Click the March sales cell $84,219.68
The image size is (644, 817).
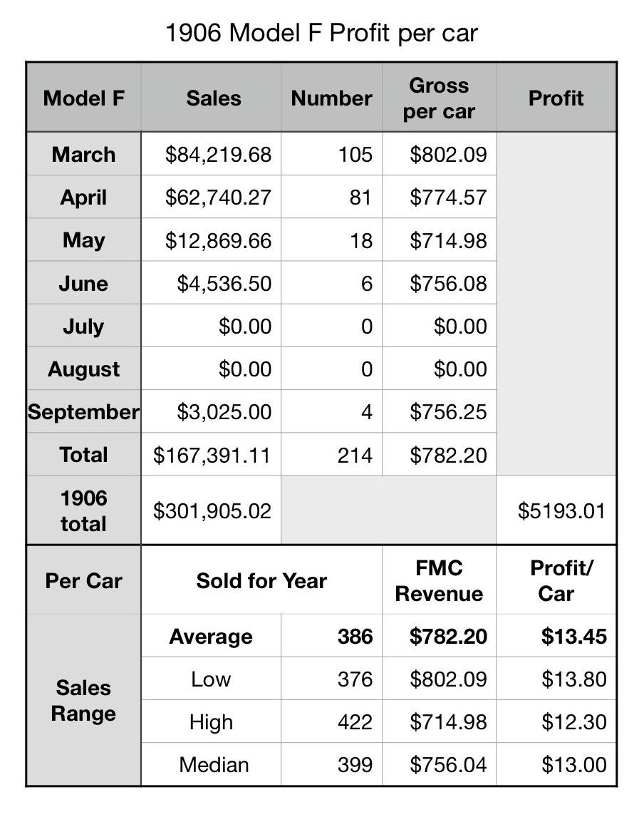pos(218,155)
